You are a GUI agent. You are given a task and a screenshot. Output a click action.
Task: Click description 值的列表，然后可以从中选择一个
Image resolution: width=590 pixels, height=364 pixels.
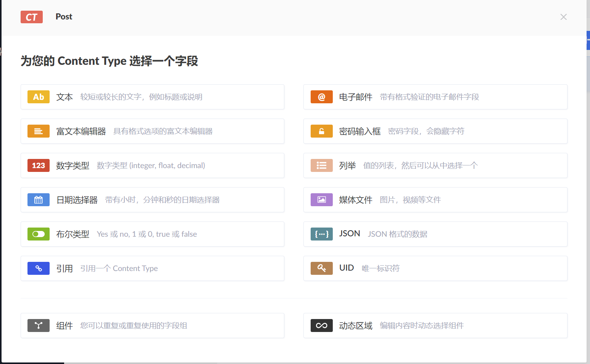(421, 165)
